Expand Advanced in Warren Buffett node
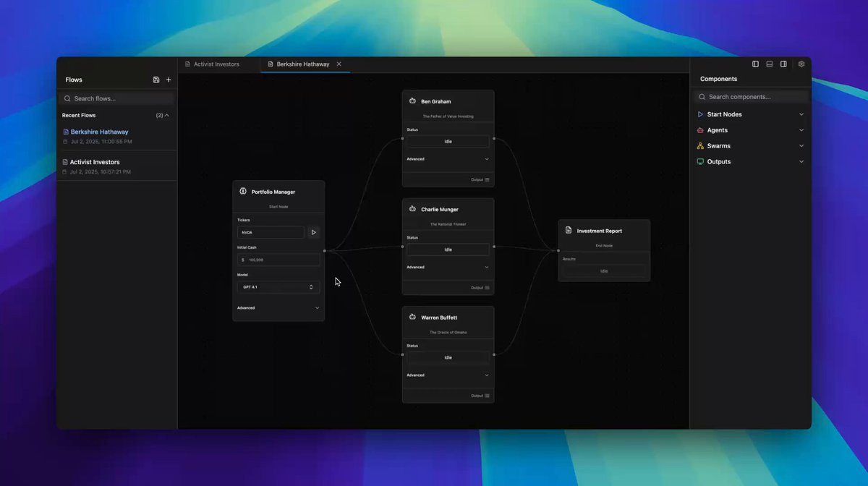Viewport: 868px width, 486px height. tap(448, 375)
